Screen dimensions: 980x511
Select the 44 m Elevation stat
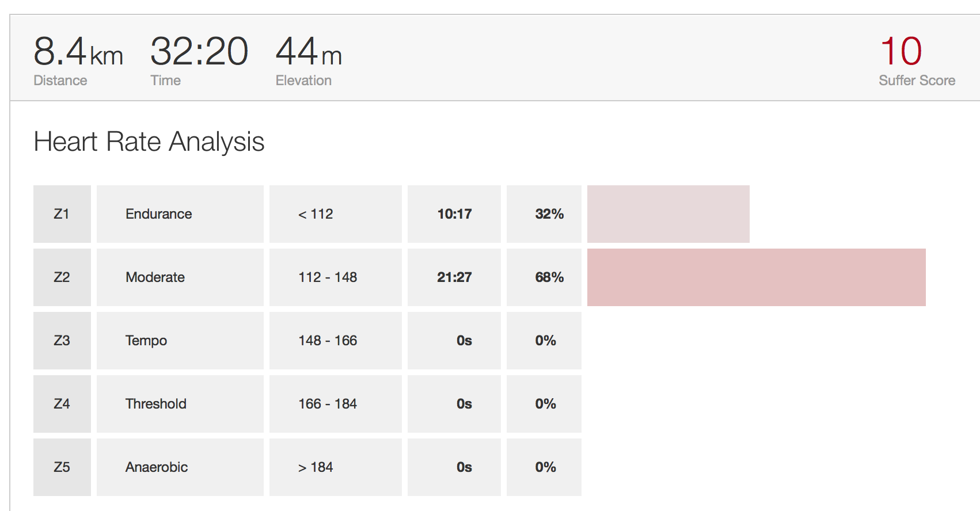pos(309,52)
